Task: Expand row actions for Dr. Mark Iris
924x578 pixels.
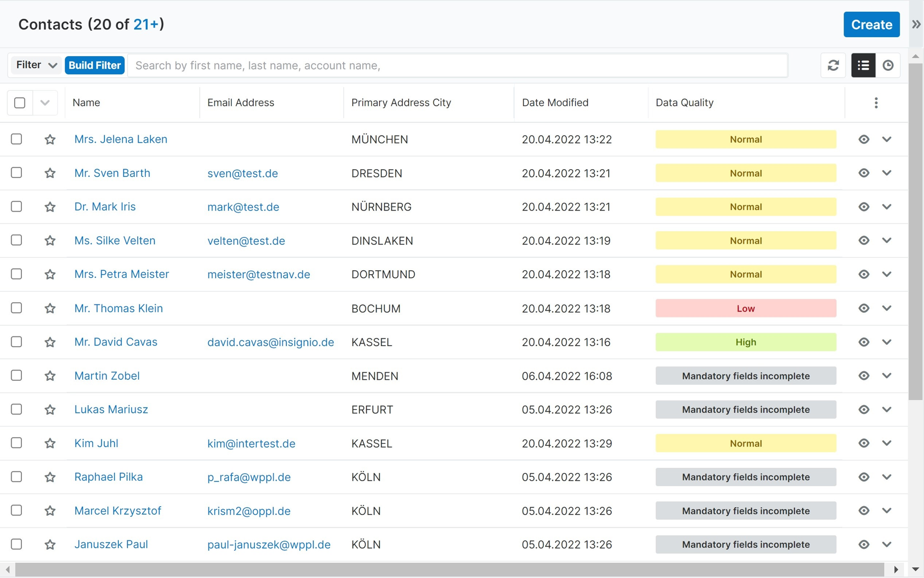Action: pos(887,207)
